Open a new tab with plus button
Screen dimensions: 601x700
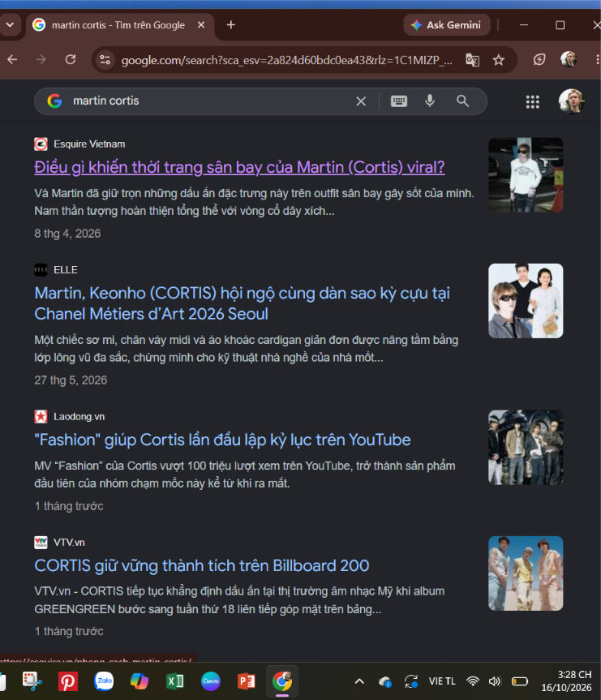coord(231,25)
